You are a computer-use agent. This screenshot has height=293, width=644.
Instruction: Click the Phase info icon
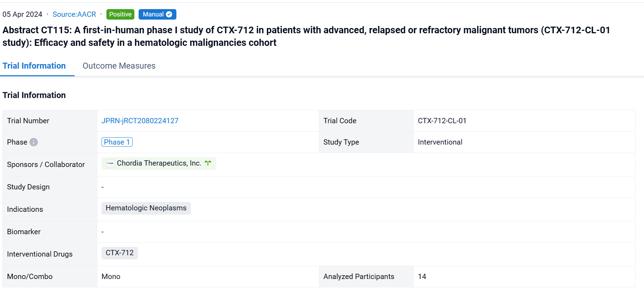(x=34, y=142)
